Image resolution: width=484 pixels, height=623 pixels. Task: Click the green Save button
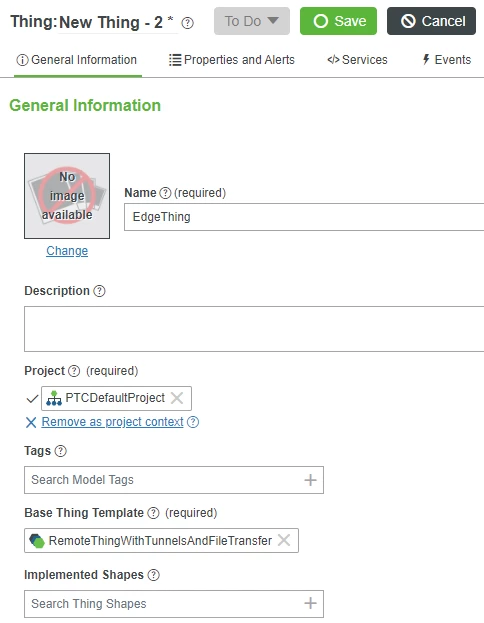pyautogui.click(x=338, y=21)
